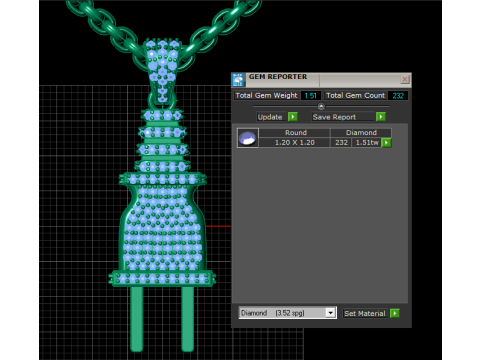The height and width of the screenshot is (360, 480).
Task: Click the Total Gem Weight label
Action: click(x=266, y=96)
